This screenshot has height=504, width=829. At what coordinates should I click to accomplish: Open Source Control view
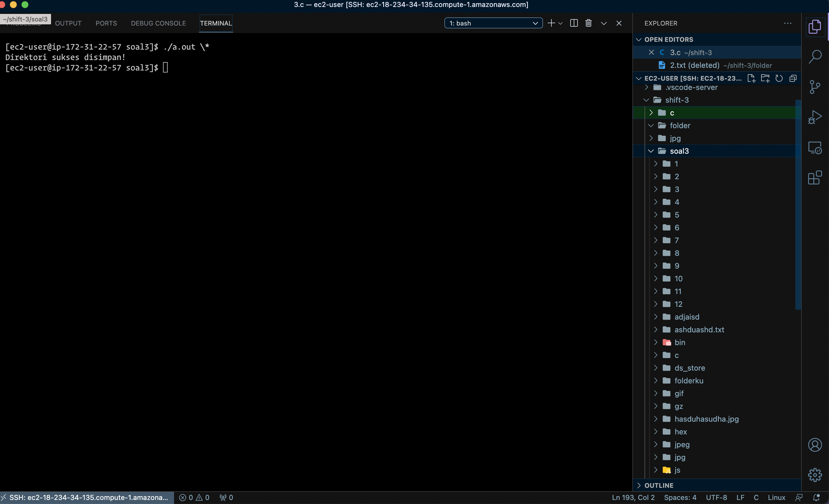814,87
